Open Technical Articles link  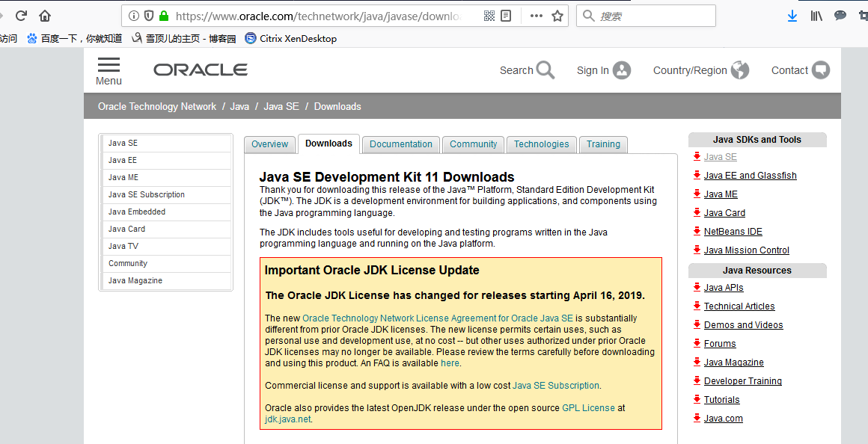739,306
